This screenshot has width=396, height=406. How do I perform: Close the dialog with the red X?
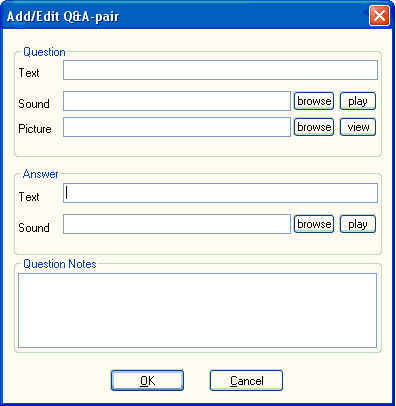(x=379, y=16)
